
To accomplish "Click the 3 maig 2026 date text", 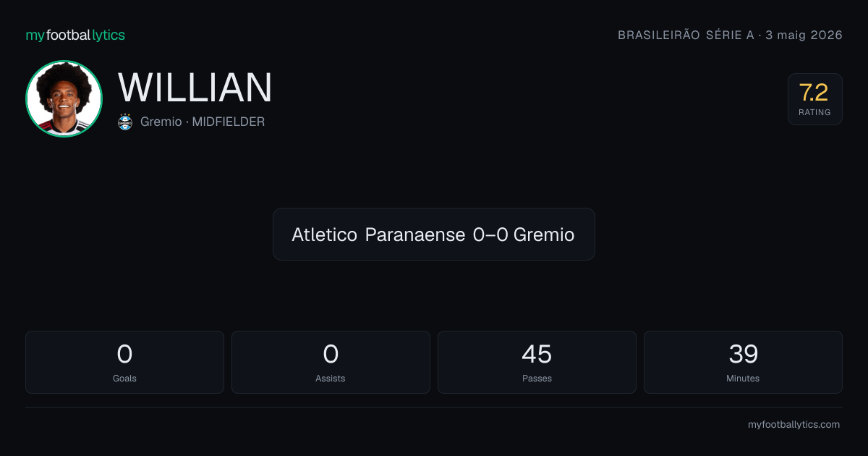I will (804, 35).
